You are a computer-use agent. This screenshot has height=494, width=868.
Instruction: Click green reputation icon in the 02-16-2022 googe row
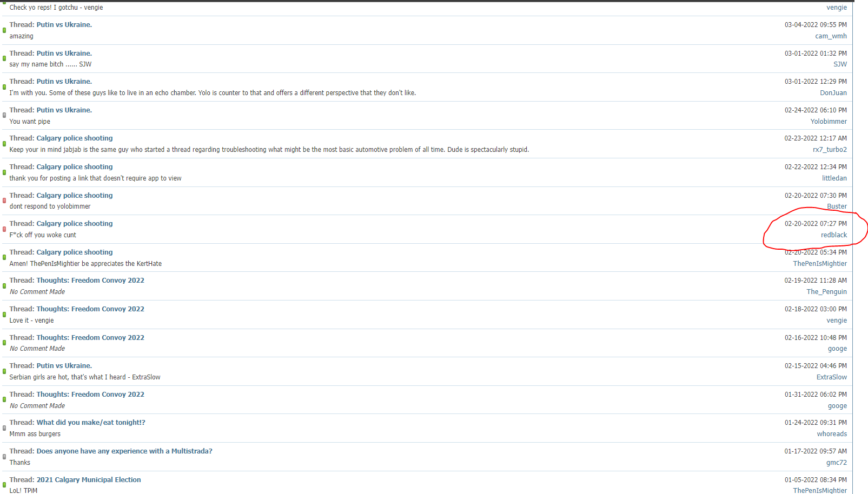pos(4,343)
